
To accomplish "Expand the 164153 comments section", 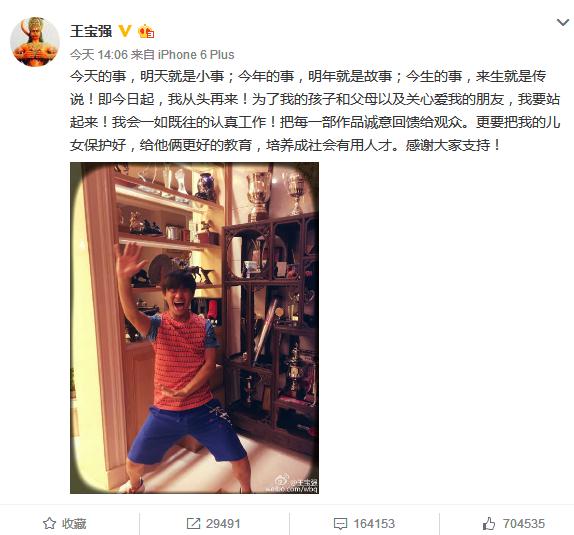I will [x=364, y=523].
